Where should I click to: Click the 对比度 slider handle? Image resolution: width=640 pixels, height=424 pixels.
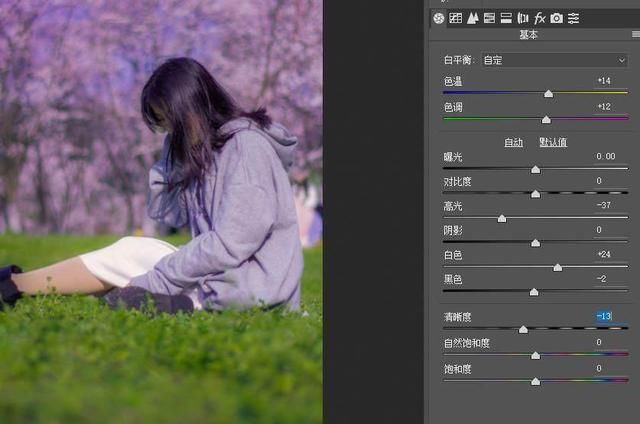(536, 194)
